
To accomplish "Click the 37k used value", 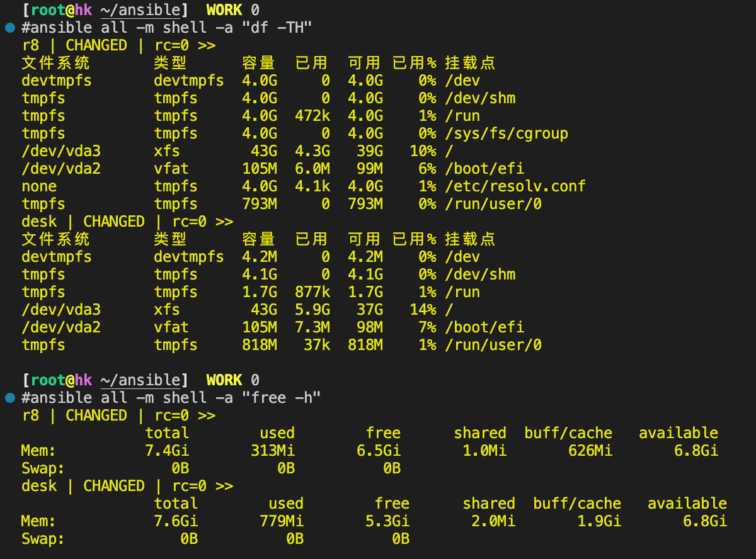I will click(317, 345).
